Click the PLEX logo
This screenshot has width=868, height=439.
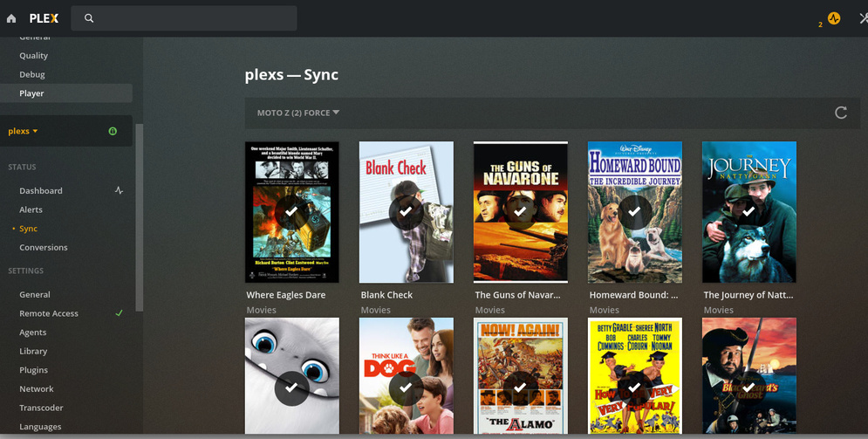point(44,18)
